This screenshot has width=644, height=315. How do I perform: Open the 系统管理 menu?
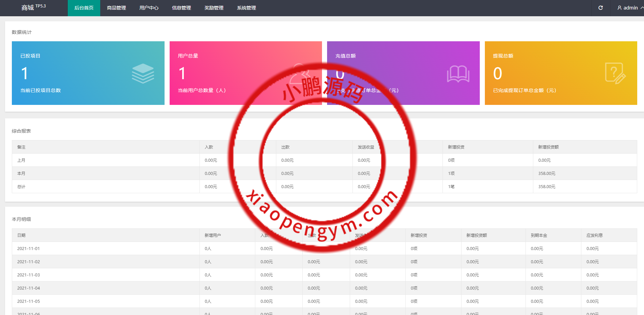pos(246,8)
